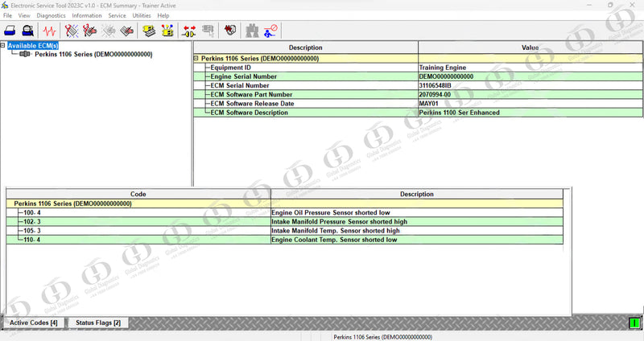Click the ECM Summary toolbar icon
The height and width of the screenshot is (341, 644).
(x=149, y=31)
